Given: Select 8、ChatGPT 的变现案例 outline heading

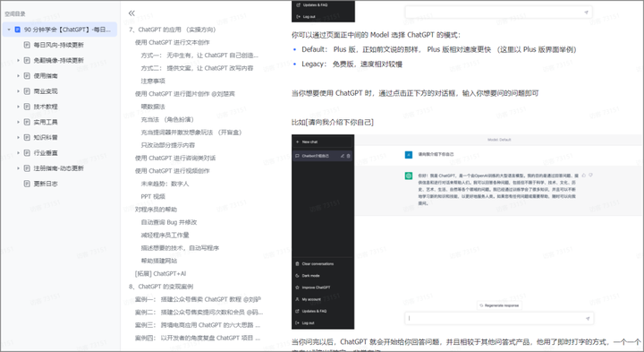Looking at the screenshot, I should coord(161,287).
